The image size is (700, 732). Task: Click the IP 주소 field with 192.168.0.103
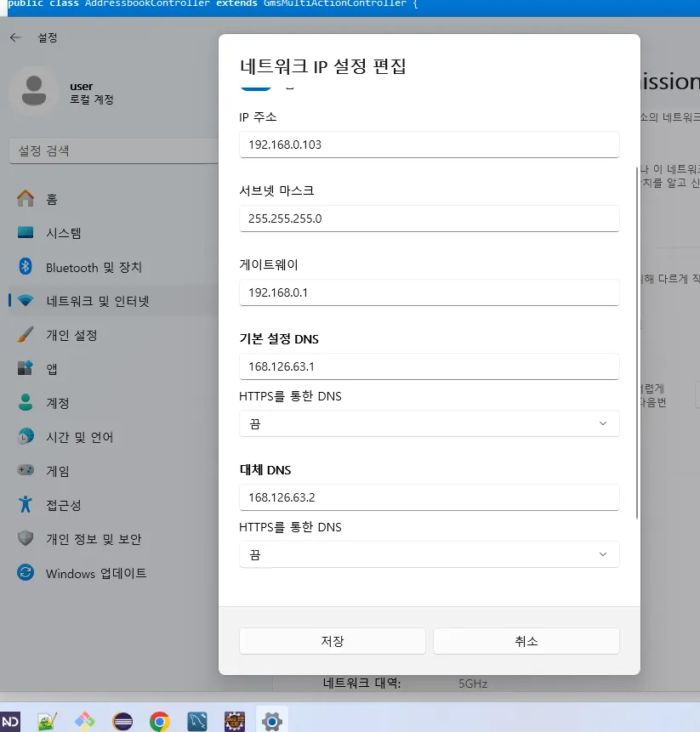tap(430, 145)
